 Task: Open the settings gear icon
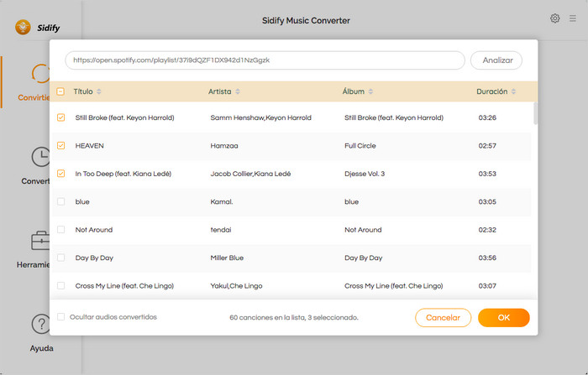coord(555,18)
